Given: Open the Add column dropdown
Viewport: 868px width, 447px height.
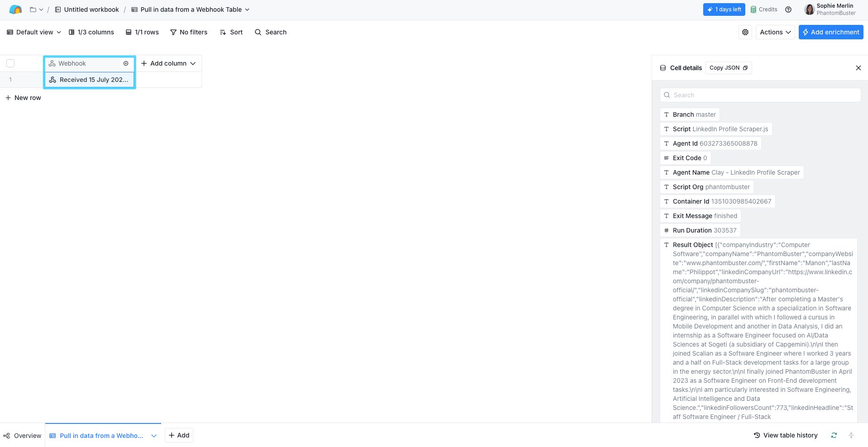Looking at the screenshot, I should (168, 63).
